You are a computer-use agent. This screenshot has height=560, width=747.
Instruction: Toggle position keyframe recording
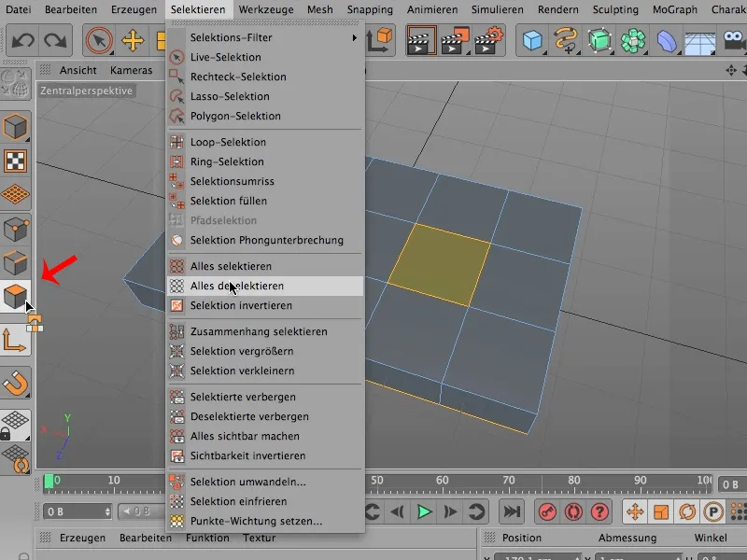637,511
